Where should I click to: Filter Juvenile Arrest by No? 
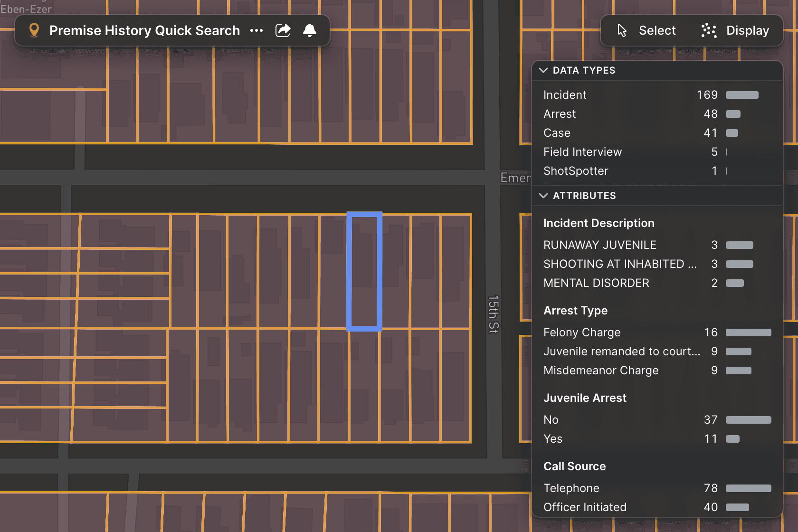click(x=551, y=420)
